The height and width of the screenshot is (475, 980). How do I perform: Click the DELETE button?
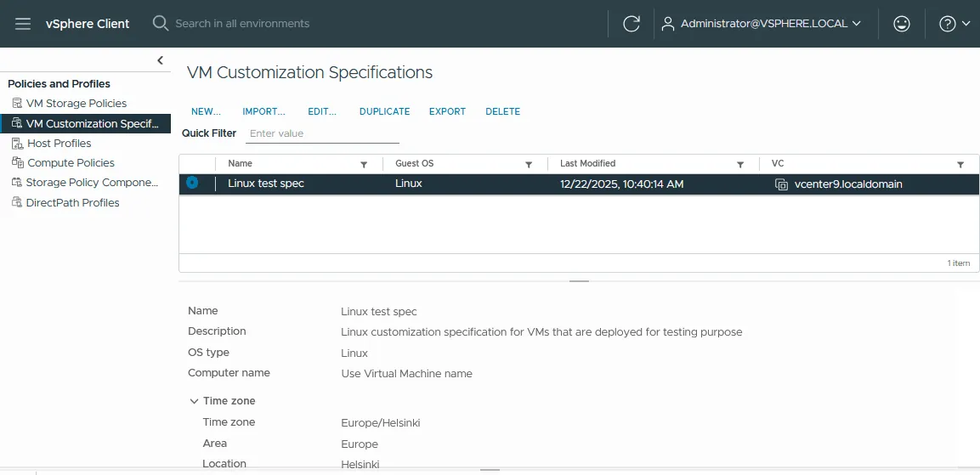502,111
